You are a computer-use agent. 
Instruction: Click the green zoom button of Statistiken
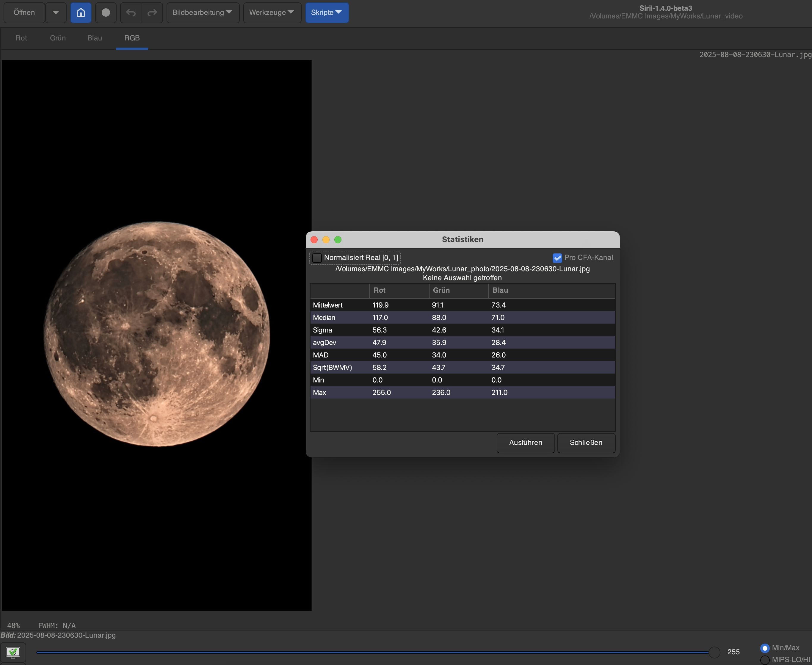(x=338, y=240)
